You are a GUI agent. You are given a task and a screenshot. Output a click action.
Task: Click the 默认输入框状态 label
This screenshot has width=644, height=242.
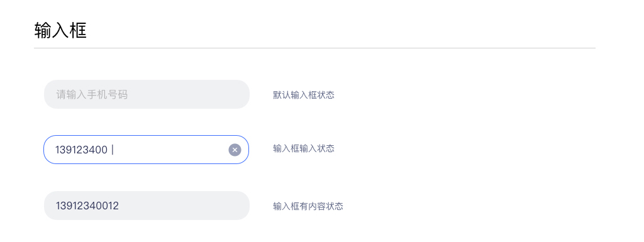click(304, 95)
